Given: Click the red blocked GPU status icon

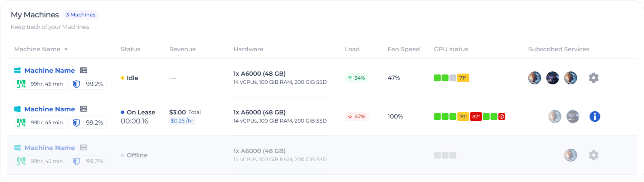Looking at the screenshot, I should [x=502, y=116].
